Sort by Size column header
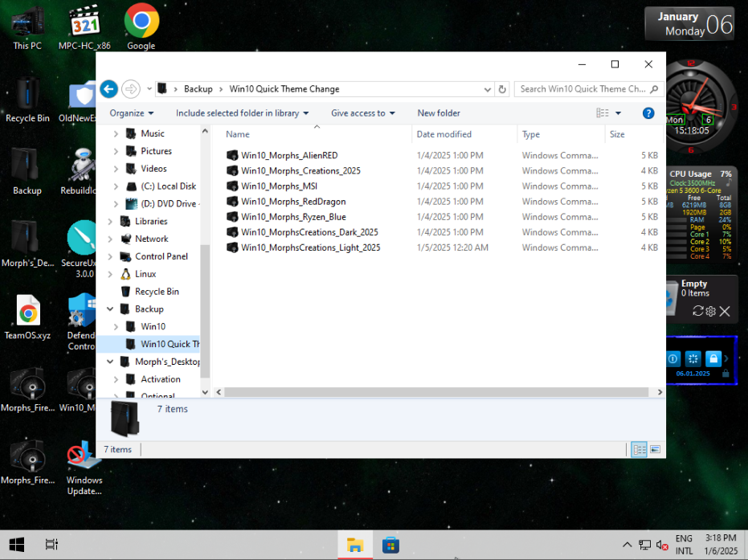The image size is (748, 560). (617, 134)
